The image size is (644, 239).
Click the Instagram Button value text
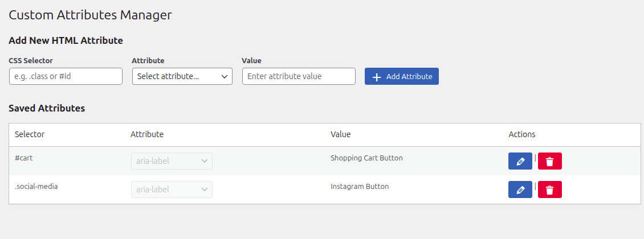coord(360,186)
